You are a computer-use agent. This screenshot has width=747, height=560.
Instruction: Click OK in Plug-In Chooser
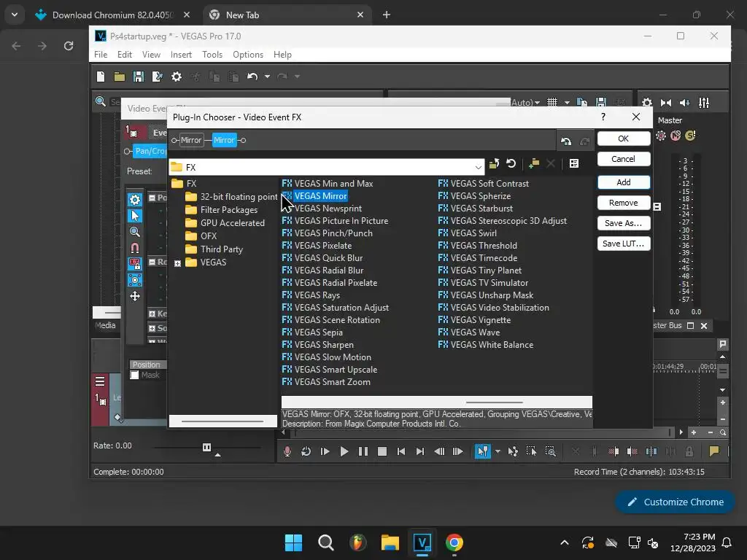pyautogui.click(x=623, y=139)
